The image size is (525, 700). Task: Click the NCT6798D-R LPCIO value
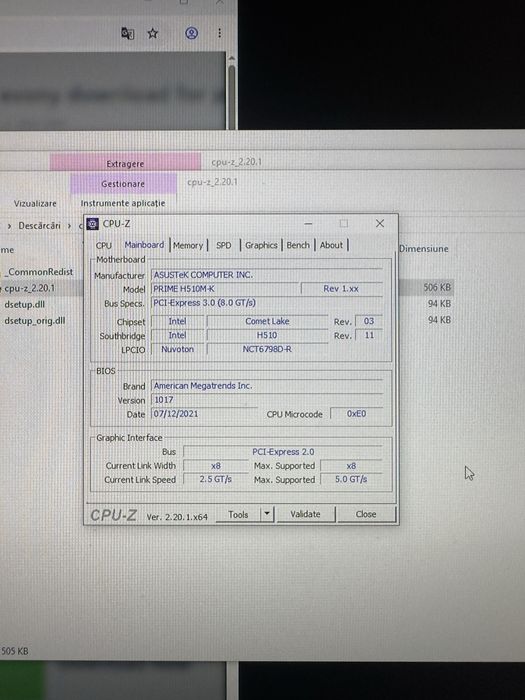coord(267,349)
